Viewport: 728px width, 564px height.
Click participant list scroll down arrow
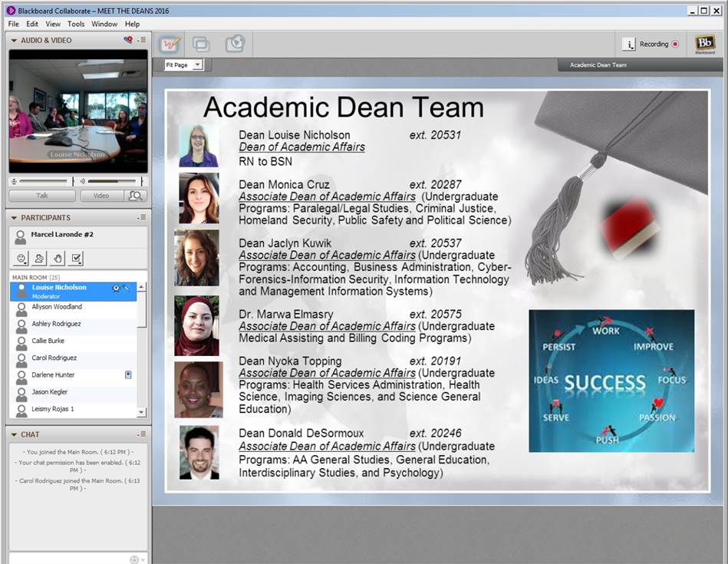point(142,412)
